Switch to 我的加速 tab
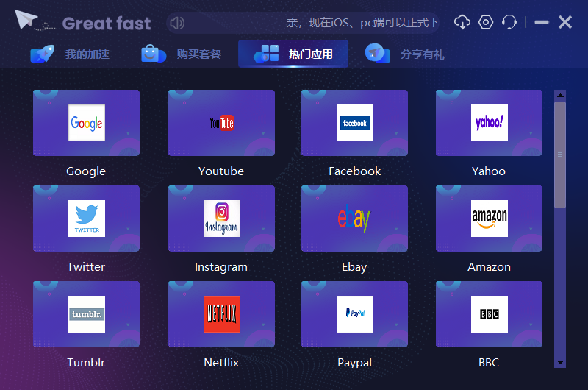588x390 pixels. coord(70,54)
